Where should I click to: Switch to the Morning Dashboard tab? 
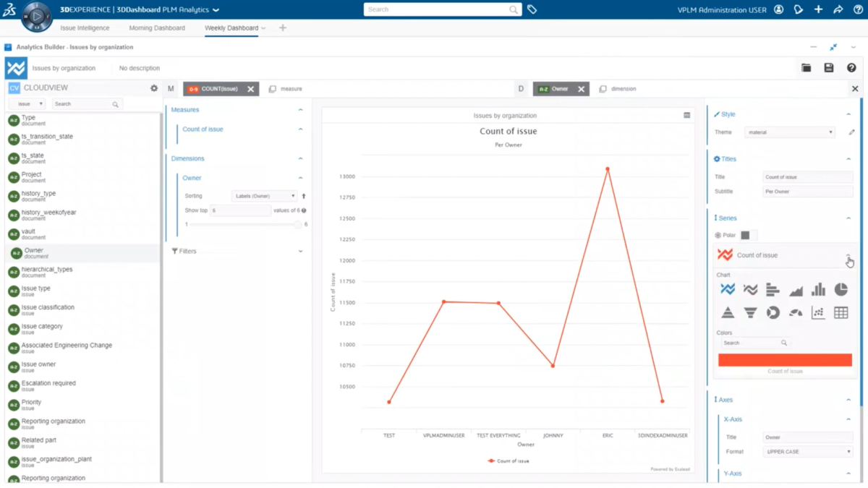pos(157,28)
